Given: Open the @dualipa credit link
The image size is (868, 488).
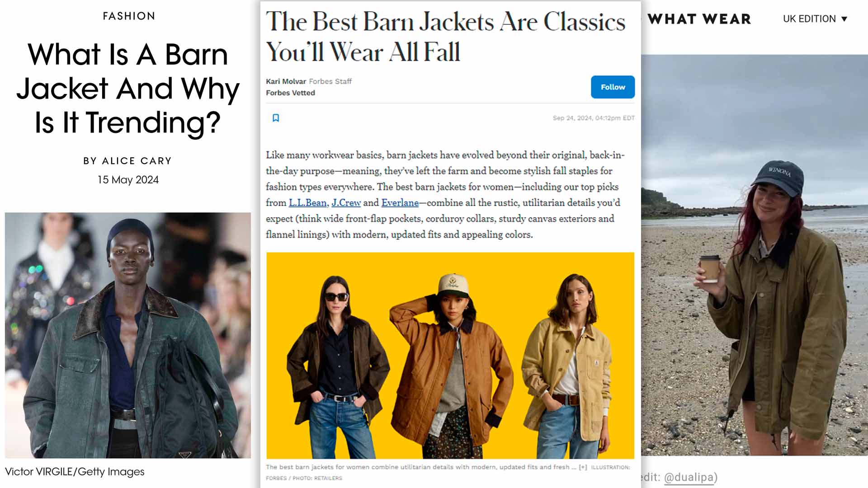Looking at the screenshot, I should coord(690,477).
